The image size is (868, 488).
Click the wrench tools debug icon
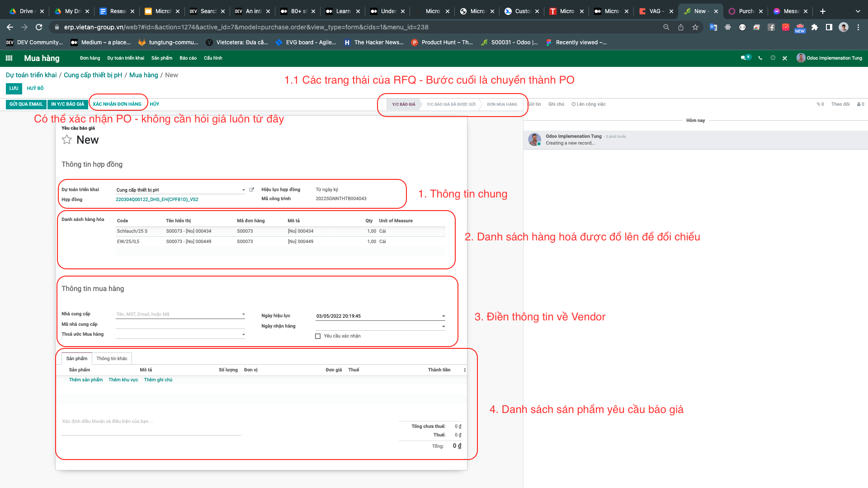[x=785, y=58]
